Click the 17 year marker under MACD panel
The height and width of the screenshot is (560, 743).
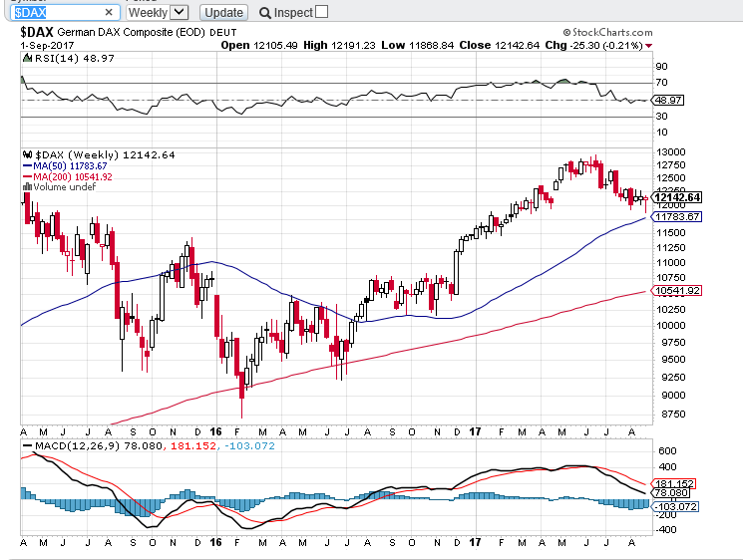click(x=475, y=542)
